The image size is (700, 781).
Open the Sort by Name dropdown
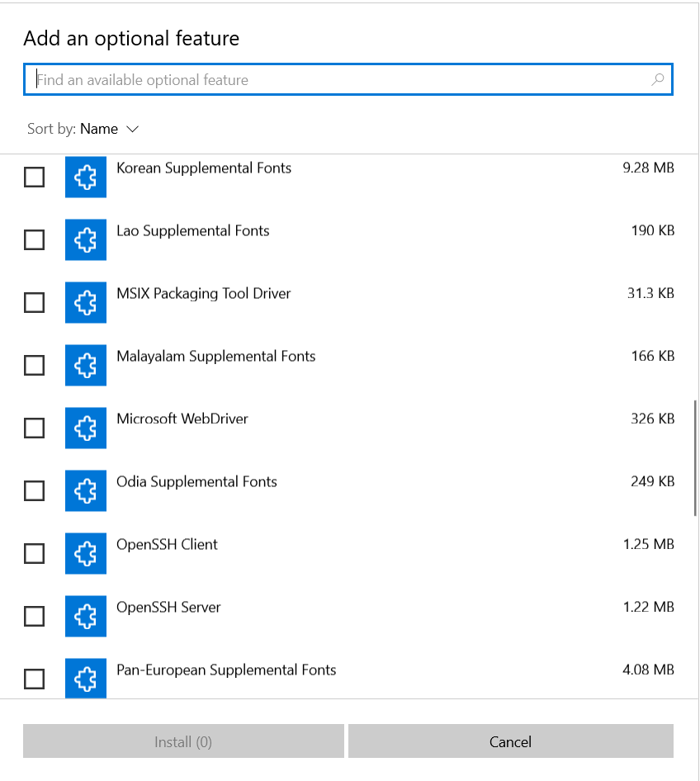coord(83,129)
